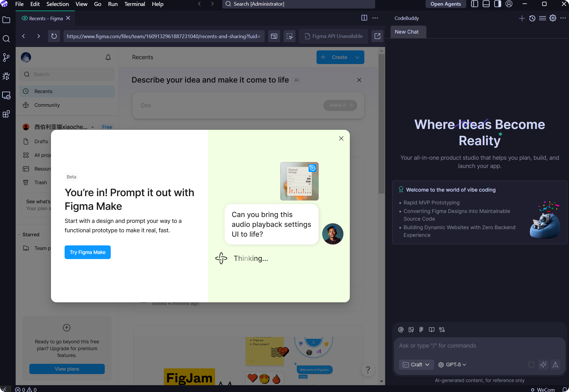The width and height of the screenshot is (569, 392).
Task: Open the Source Control branch icon
Action: pyautogui.click(x=6, y=58)
